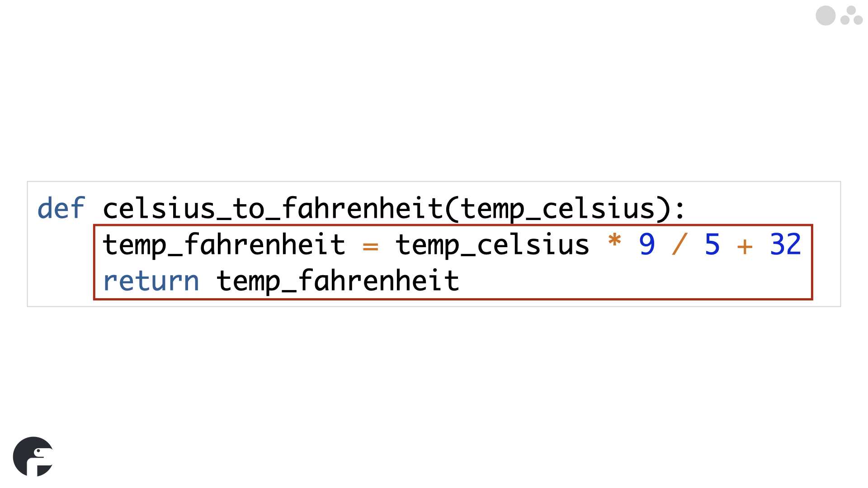
Task: Click the orange division slash operator
Action: point(679,244)
